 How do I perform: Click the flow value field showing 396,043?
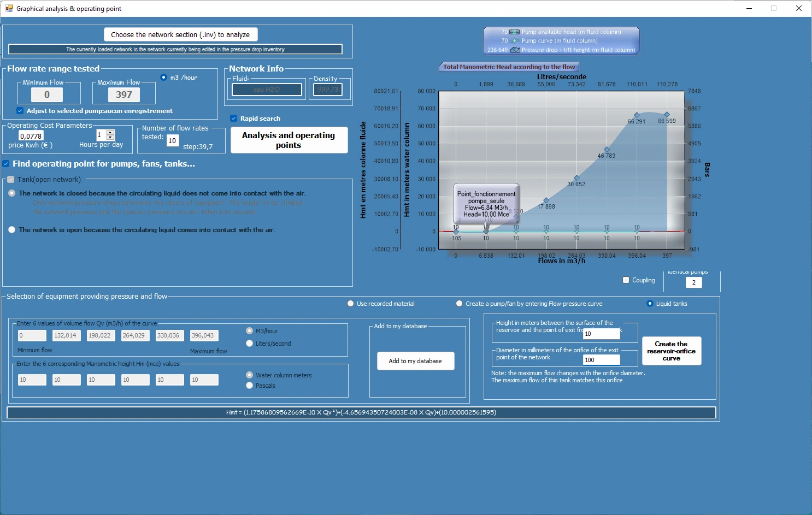pyautogui.click(x=204, y=335)
